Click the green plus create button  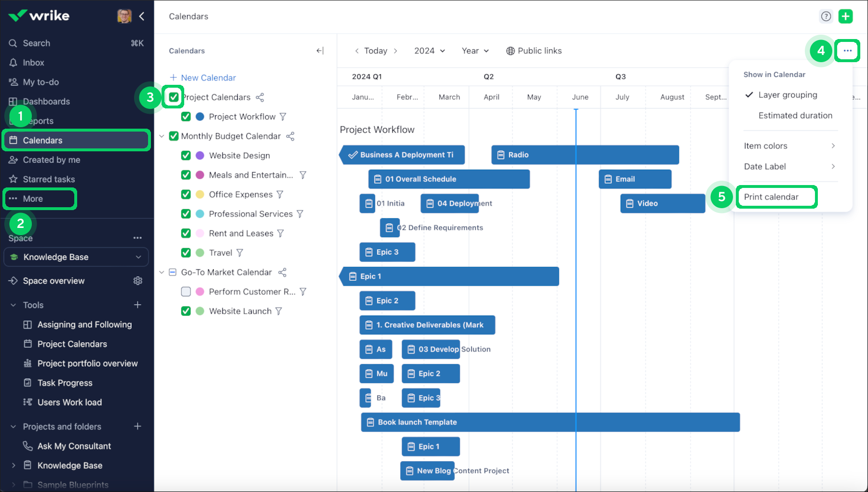(x=845, y=16)
